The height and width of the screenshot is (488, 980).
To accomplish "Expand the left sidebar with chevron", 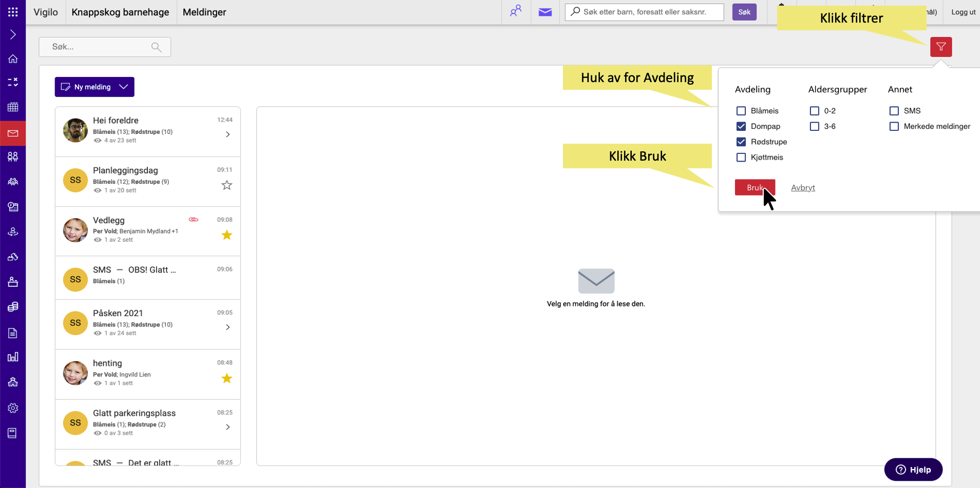I will point(13,34).
